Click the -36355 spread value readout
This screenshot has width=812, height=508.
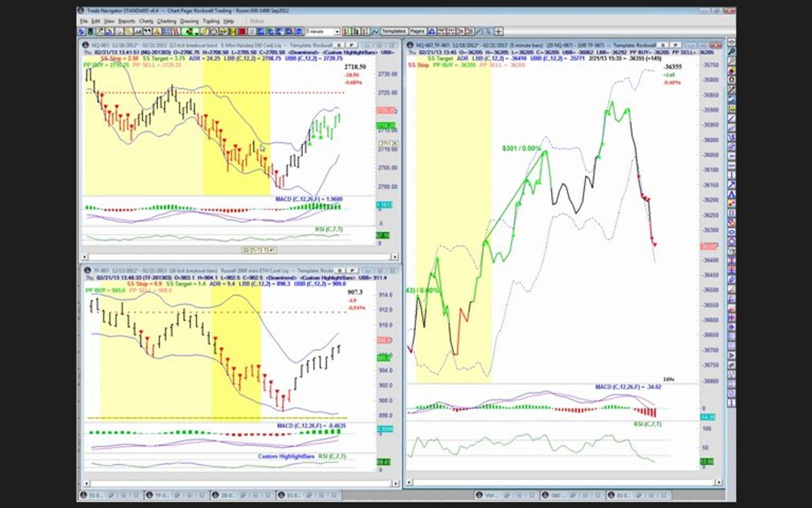point(672,67)
